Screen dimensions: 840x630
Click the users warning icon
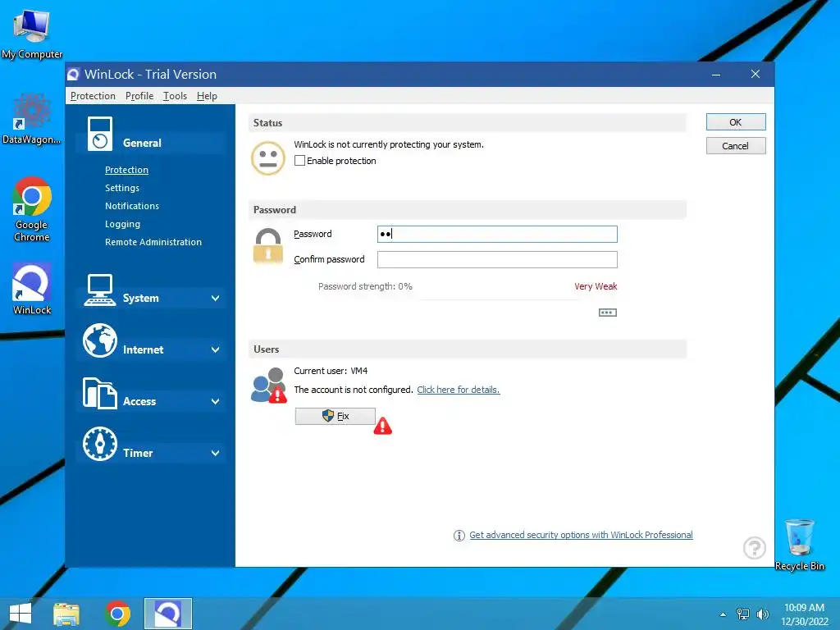(269, 386)
